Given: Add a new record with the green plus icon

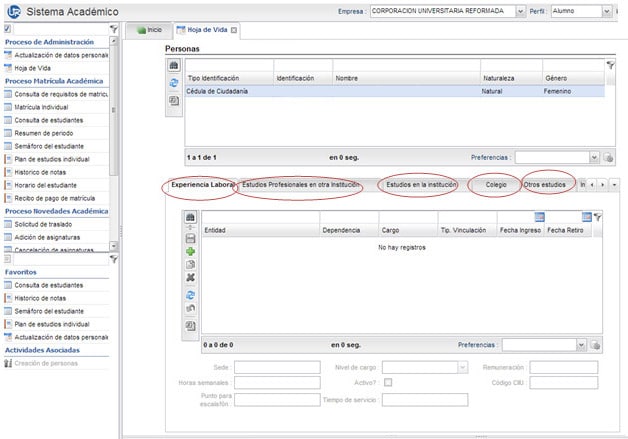Looking at the screenshot, I should 190,252.
